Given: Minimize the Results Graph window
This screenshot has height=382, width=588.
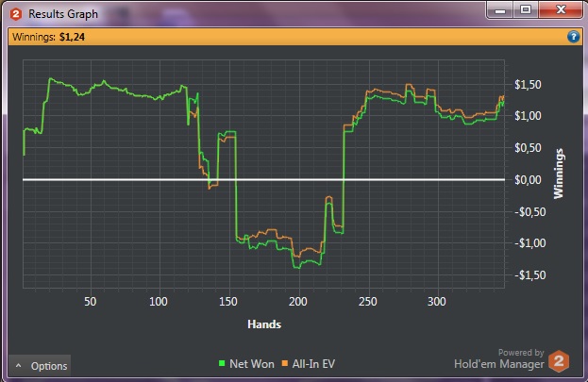Looking at the screenshot, I should point(500,10).
